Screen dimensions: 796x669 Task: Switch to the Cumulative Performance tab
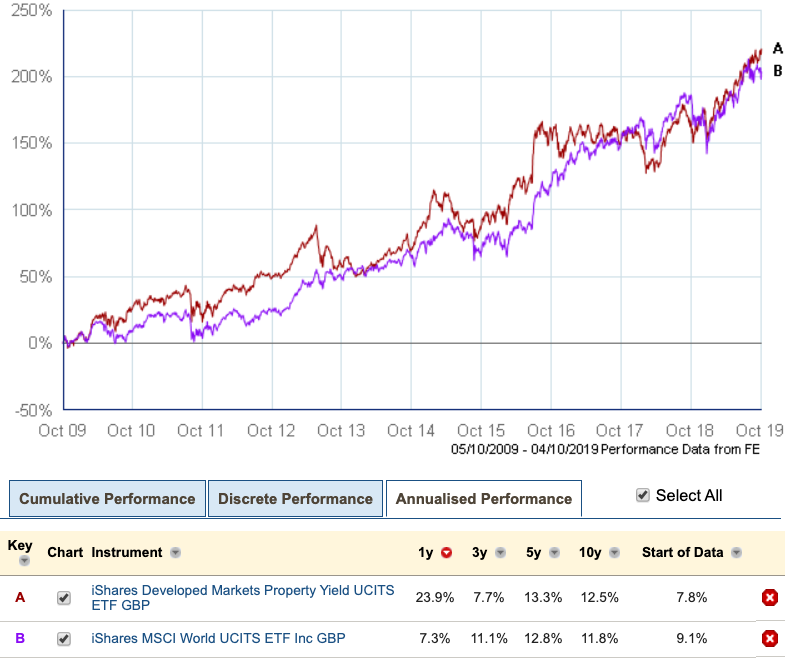[107, 499]
